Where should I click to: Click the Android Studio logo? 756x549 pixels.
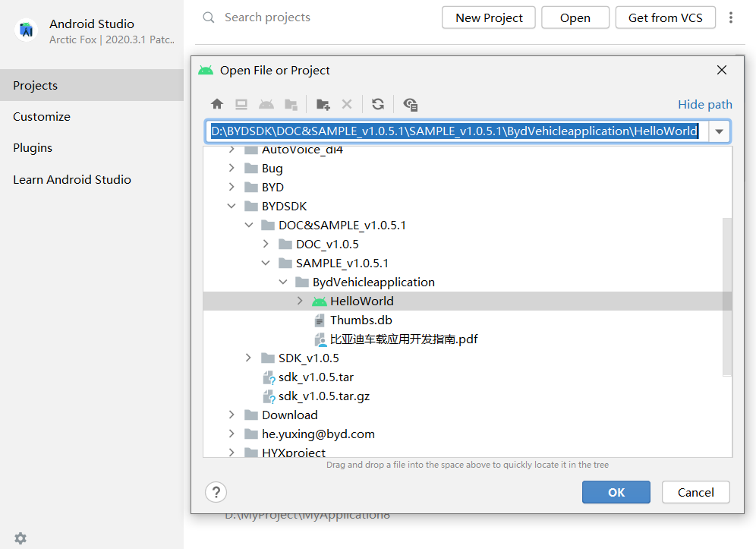coord(26,30)
